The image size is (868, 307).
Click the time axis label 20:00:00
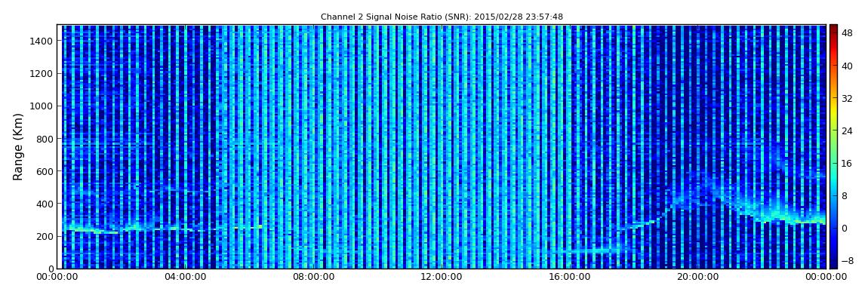tap(699, 277)
